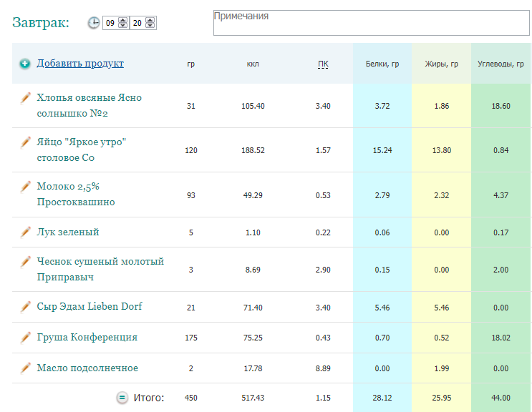Image resolution: width=532 pixels, height=412 pixels.
Task: Click the total kcal value 517.43
Action: tap(253, 398)
